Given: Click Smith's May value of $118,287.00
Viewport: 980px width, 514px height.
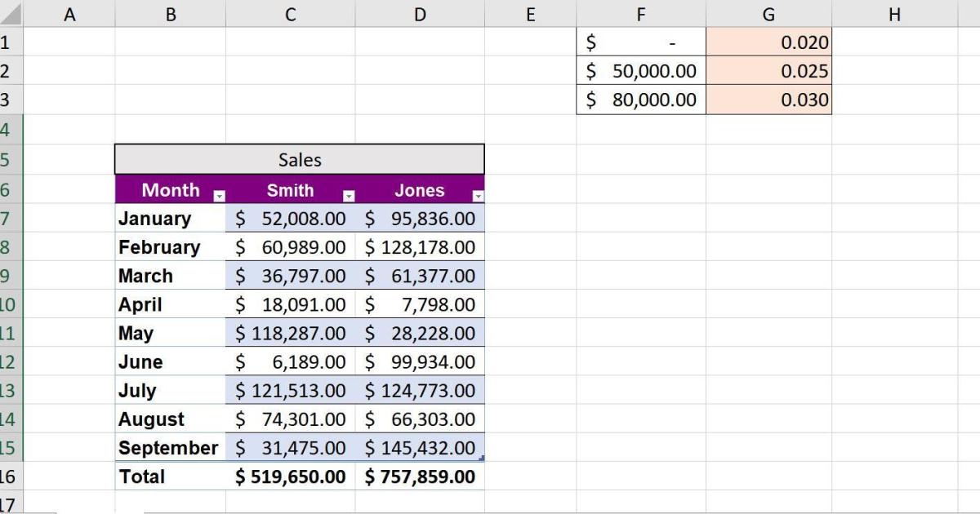Looking at the screenshot, I should 290,333.
